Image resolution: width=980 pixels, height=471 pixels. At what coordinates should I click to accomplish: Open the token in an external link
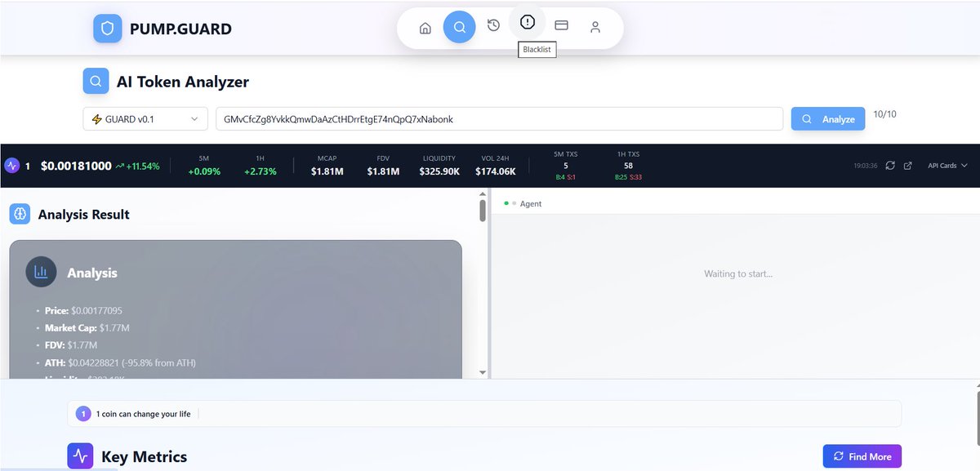(x=907, y=166)
